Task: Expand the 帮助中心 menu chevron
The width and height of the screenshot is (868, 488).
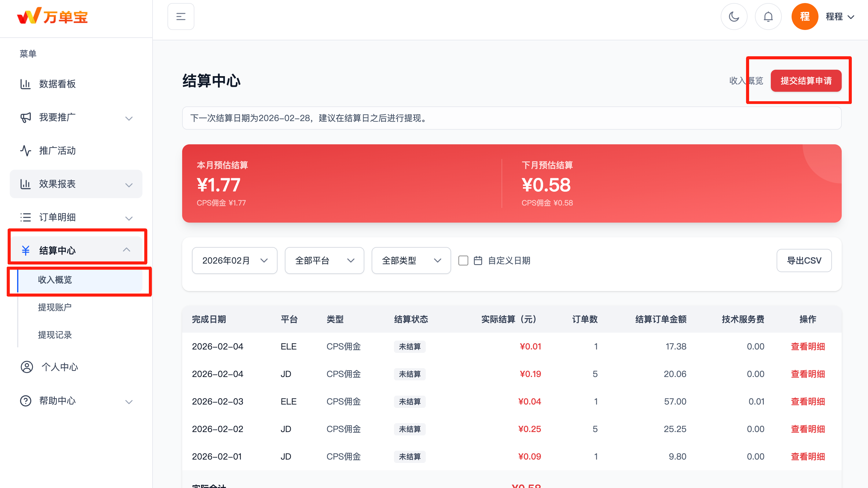Action: [x=129, y=402]
